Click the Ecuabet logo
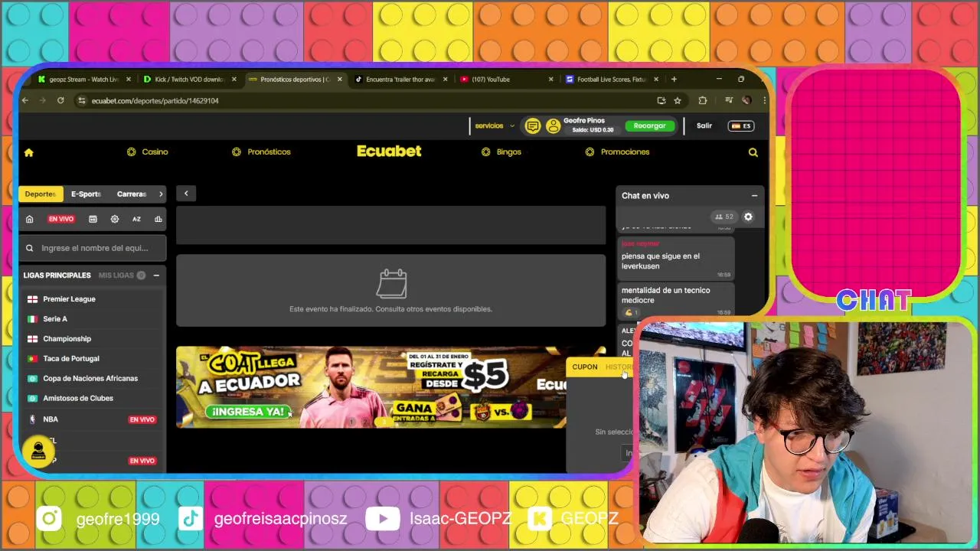Image resolution: width=980 pixels, height=551 pixels. [x=389, y=152]
